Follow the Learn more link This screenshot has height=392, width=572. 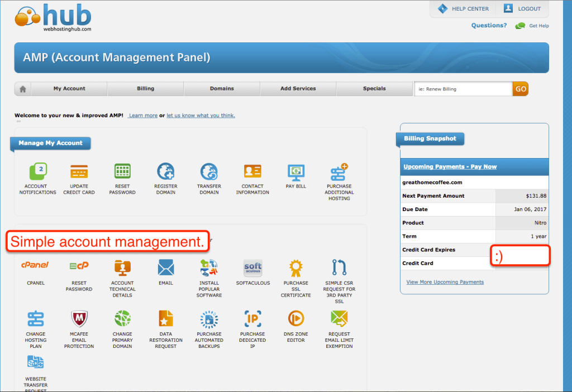pos(143,116)
